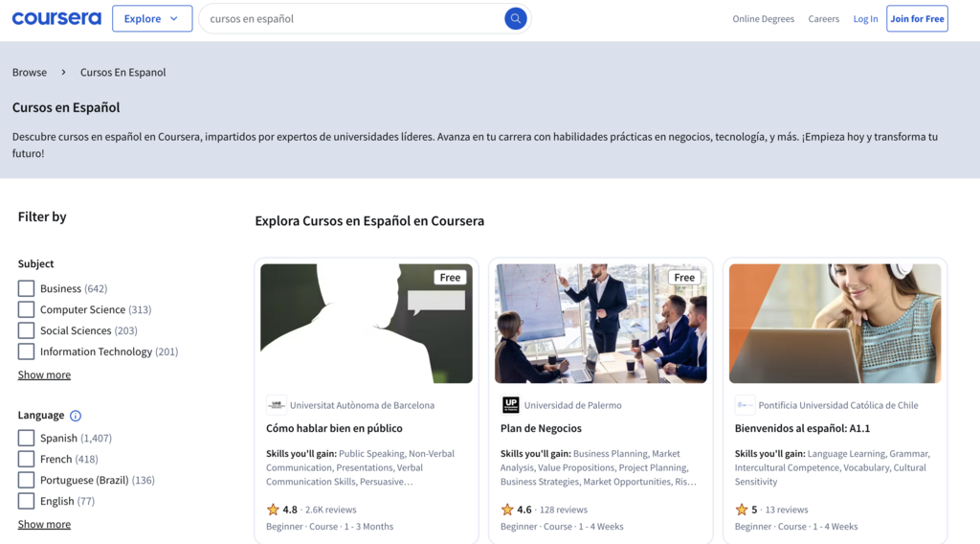The width and height of the screenshot is (980, 544).
Task: Go to Browse in the breadcrumb
Action: (x=30, y=73)
